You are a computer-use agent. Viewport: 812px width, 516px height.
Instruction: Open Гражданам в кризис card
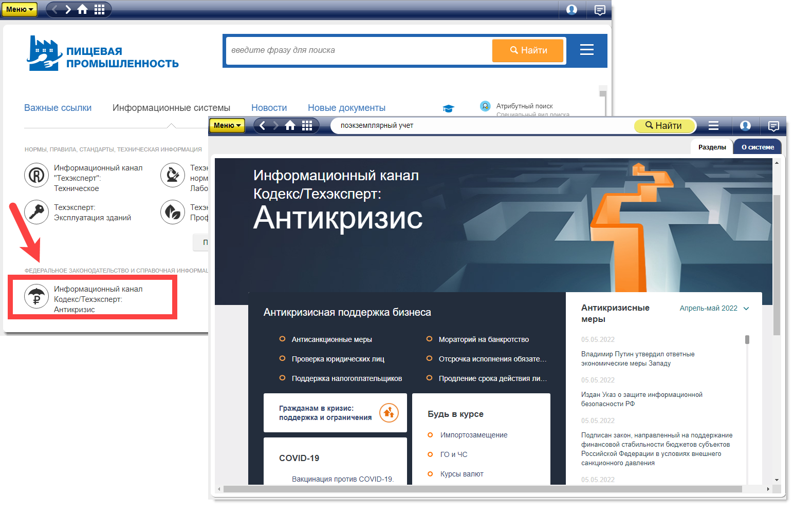[x=335, y=413]
